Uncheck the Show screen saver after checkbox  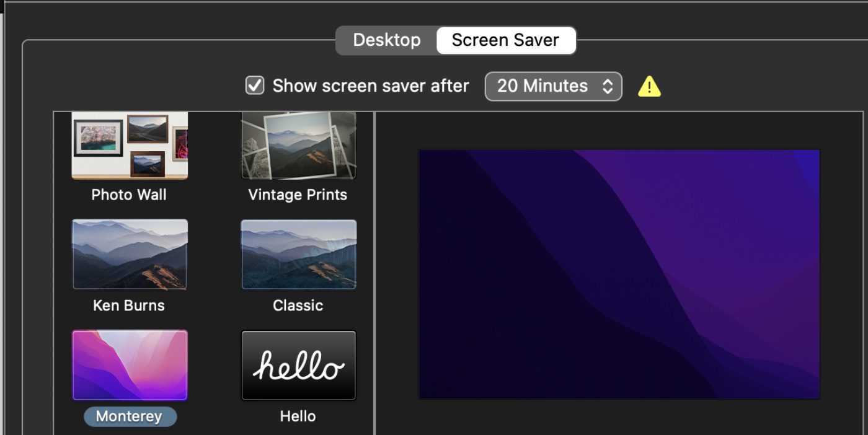(x=255, y=86)
